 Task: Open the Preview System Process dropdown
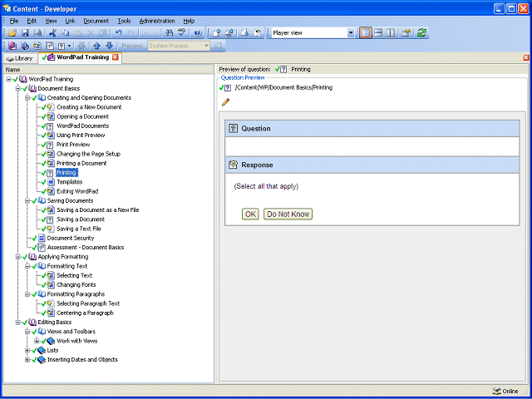click(206, 46)
